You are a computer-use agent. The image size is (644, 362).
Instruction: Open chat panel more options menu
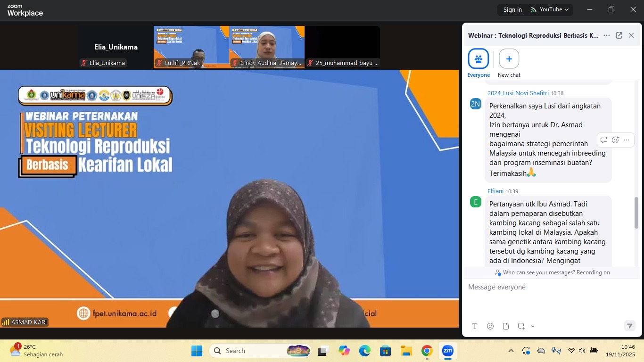click(x=607, y=35)
